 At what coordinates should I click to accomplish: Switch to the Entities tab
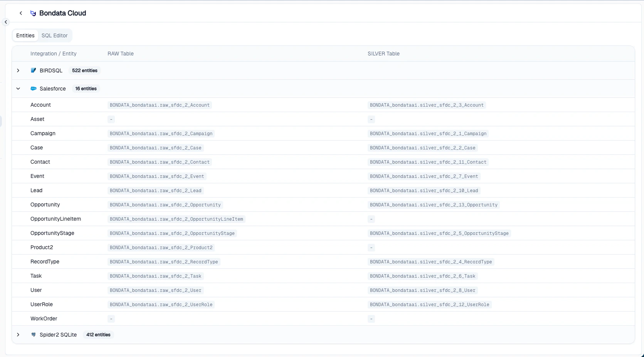point(25,35)
